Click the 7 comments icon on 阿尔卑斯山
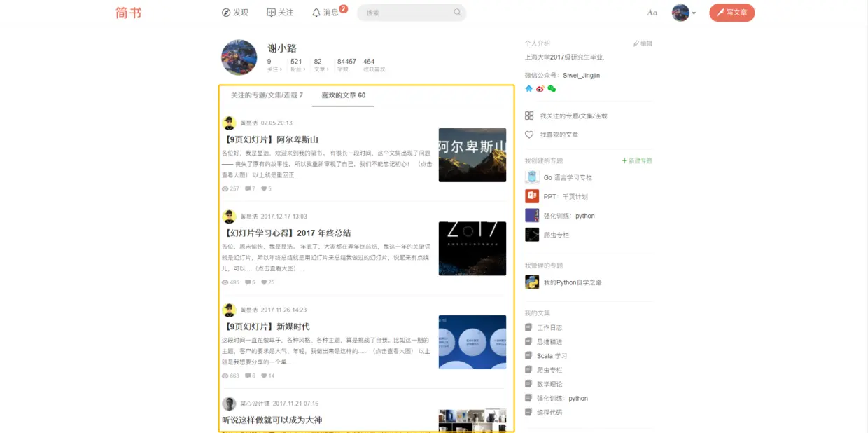The height and width of the screenshot is (433, 868). click(248, 189)
